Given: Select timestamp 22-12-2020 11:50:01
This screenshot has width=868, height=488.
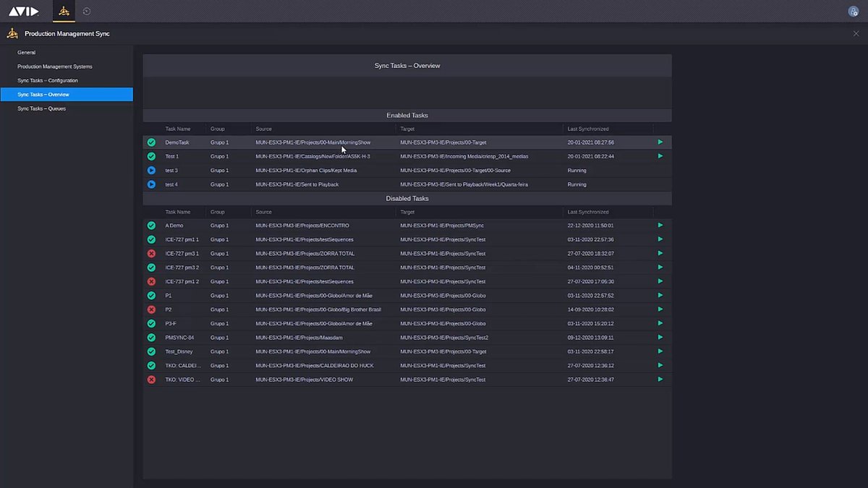Looking at the screenshot, I should [x=591, y=226].
